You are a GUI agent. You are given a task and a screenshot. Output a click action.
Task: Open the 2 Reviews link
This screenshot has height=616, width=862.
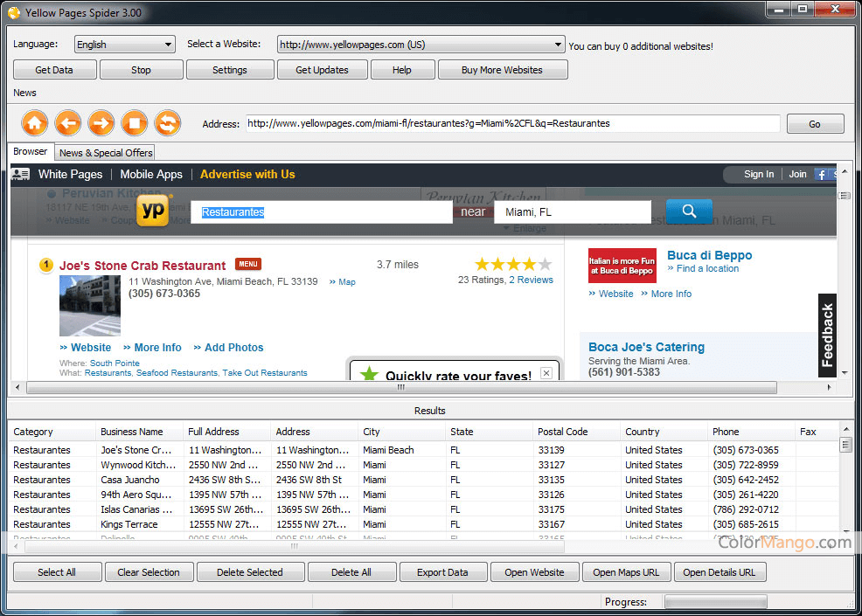(531, 280)
